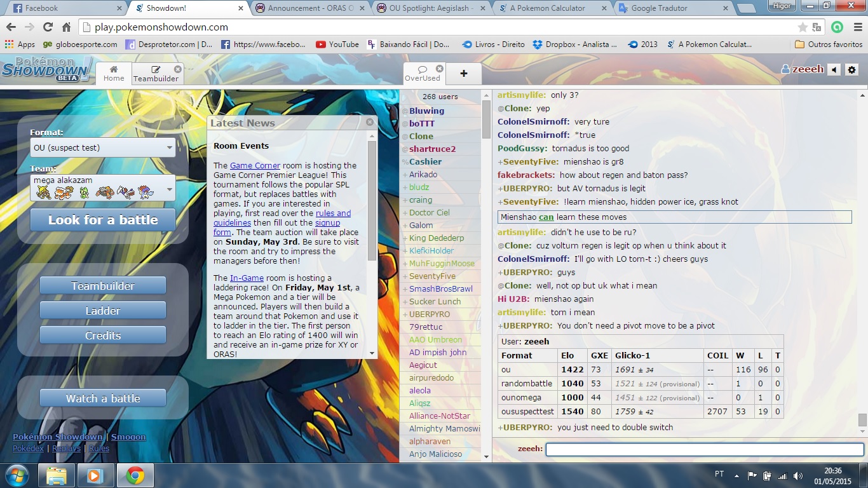
Task: Close the Teambuilder tab
Action: click(177, 69)
